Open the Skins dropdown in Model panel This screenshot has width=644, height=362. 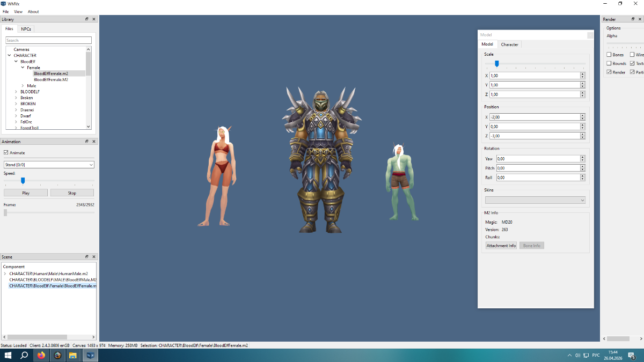535,200
